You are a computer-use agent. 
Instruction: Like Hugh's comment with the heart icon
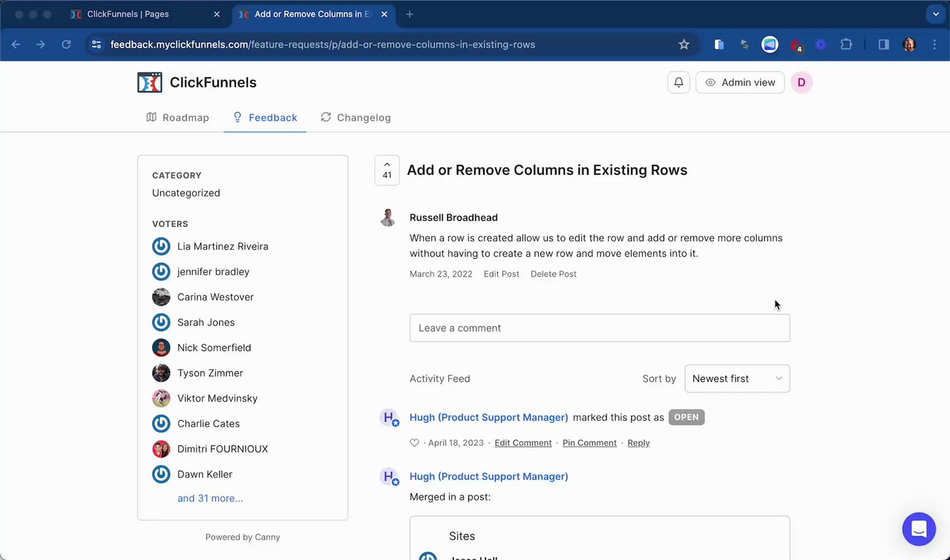(415, 443)
